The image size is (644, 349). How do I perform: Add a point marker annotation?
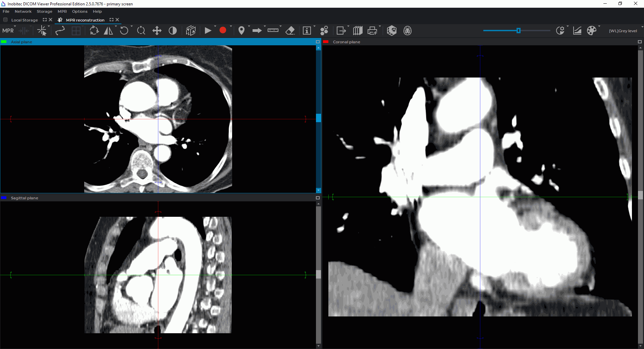(241, 31)
